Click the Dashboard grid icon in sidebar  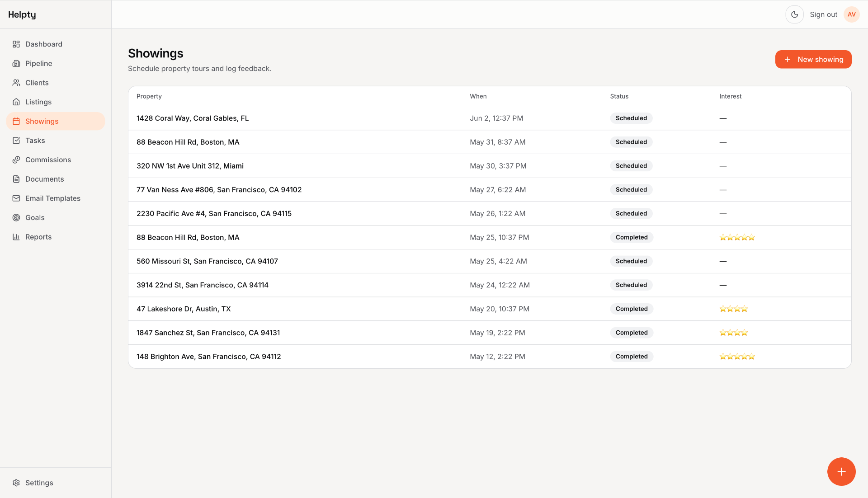[x=16, y=44]
